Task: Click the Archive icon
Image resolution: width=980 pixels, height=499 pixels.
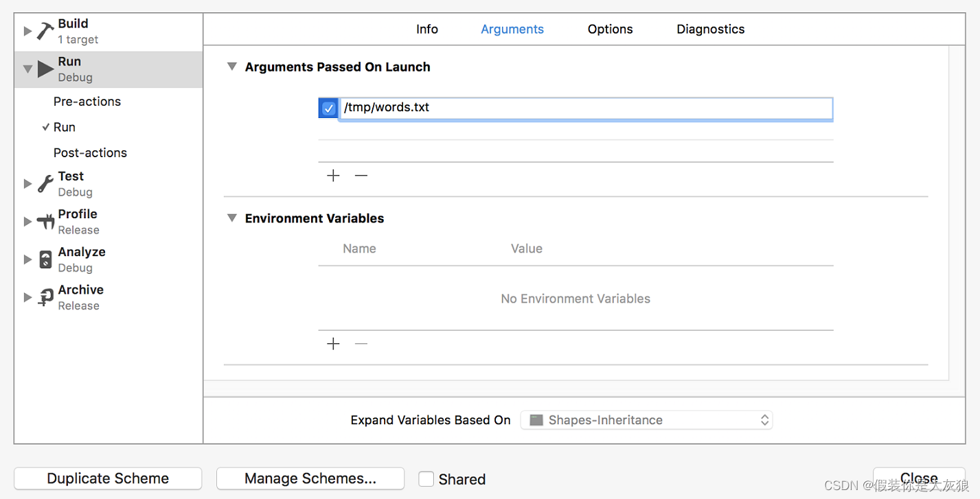Action: [x=45, y=297]
